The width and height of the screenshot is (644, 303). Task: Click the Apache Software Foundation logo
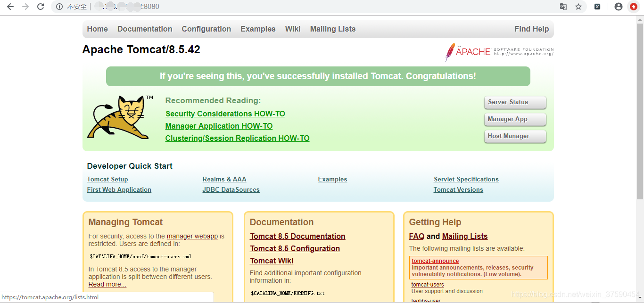coord(499,52)
